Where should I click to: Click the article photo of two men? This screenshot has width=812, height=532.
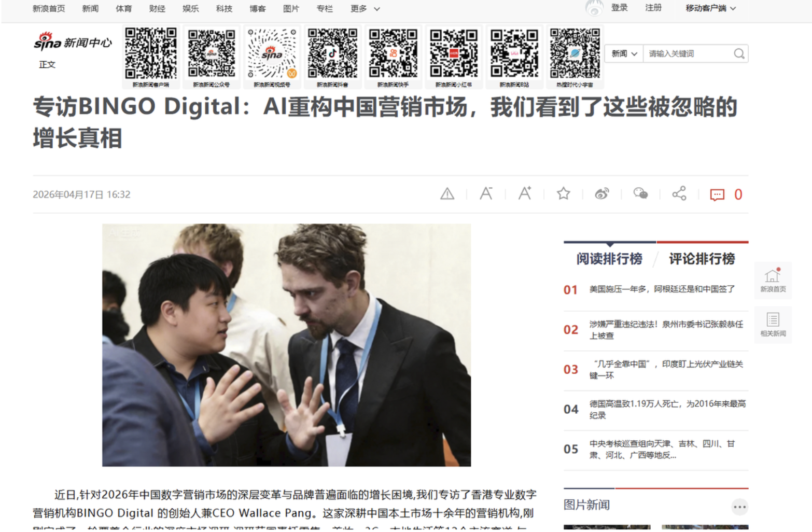click(286, 345)
